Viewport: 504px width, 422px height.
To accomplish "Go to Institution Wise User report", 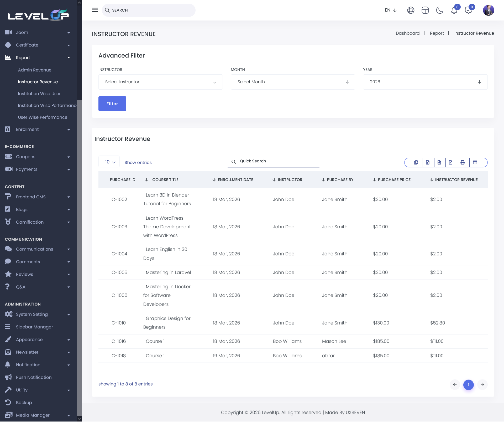I will click(39, 94).
